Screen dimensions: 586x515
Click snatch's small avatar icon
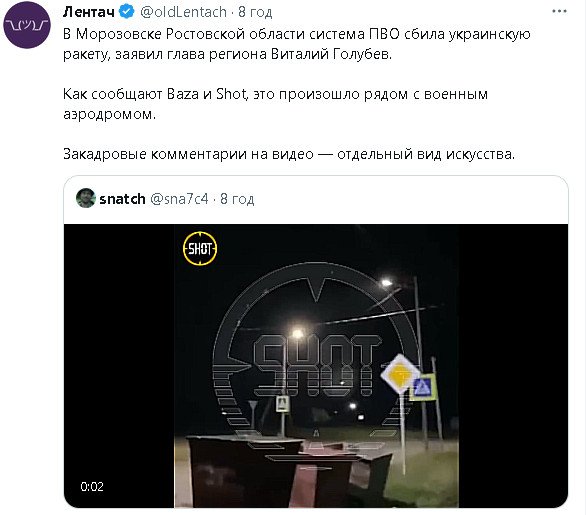coord(86,198)
